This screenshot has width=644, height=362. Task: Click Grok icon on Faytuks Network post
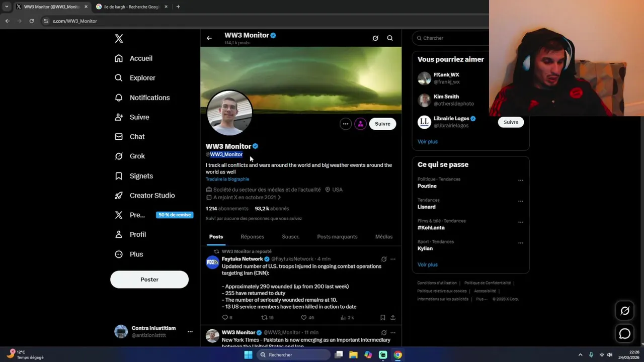coord(384,259)
